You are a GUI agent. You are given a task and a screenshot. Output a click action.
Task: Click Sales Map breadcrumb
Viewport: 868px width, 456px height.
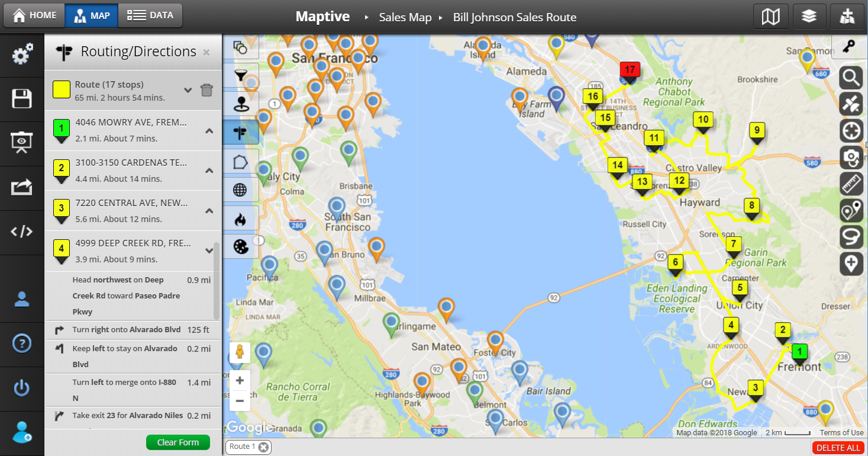(405, 17)
